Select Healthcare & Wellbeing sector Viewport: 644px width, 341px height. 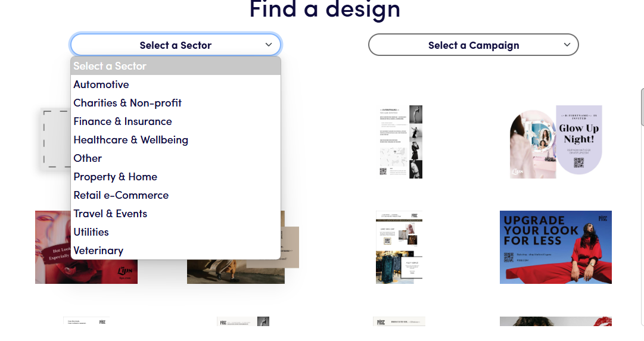[x=130, y=140]
